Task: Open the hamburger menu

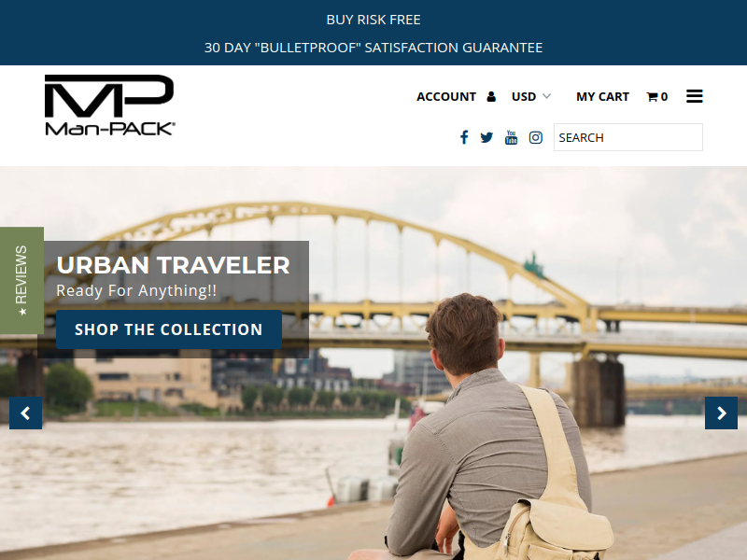Action: 694,96
